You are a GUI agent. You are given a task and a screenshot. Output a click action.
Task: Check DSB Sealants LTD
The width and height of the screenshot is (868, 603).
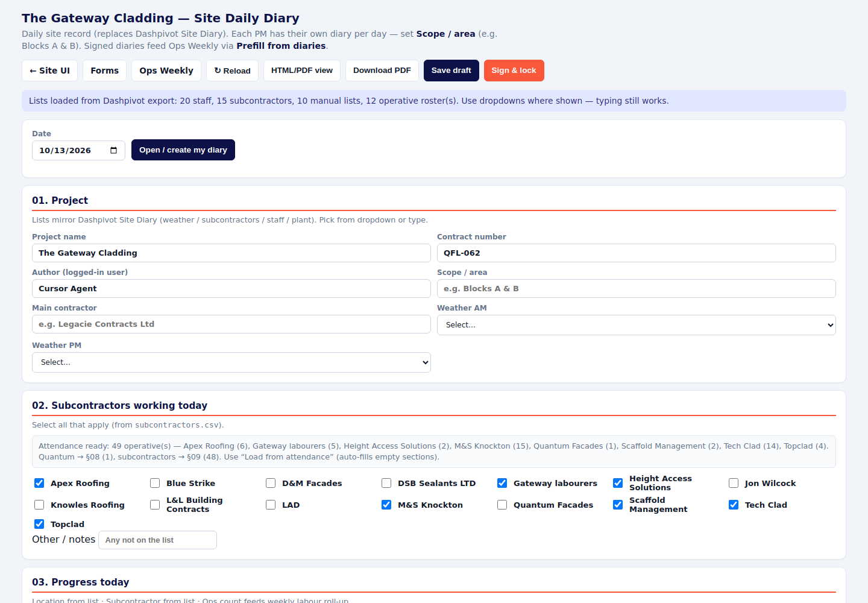pos(386,483)
